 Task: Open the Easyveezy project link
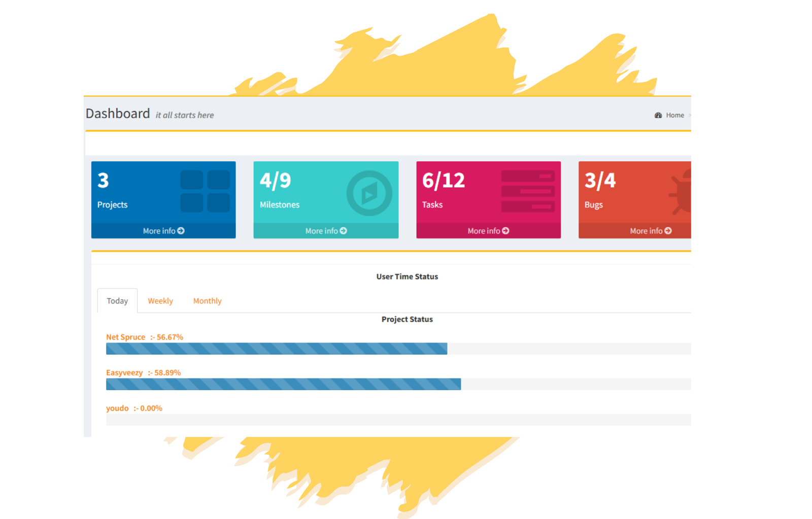point(124,372)
